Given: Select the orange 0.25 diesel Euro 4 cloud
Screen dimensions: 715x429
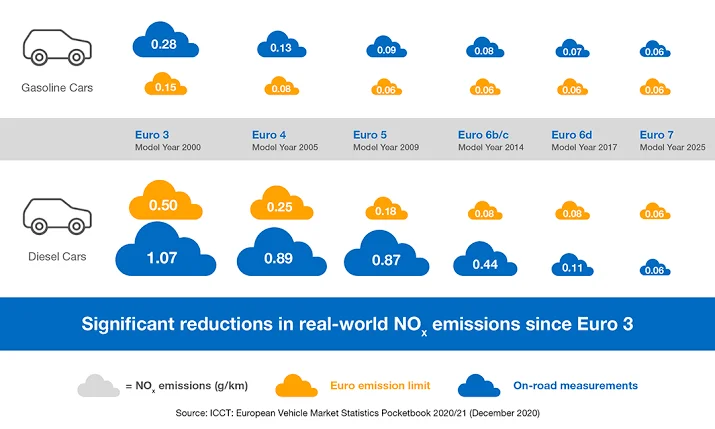Looking at the screenshot, I should [281, 203].
